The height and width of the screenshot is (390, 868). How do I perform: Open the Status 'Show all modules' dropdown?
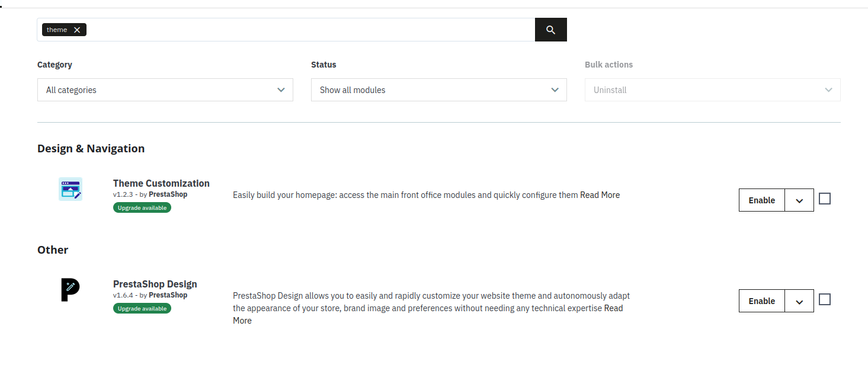pos(438,90)
